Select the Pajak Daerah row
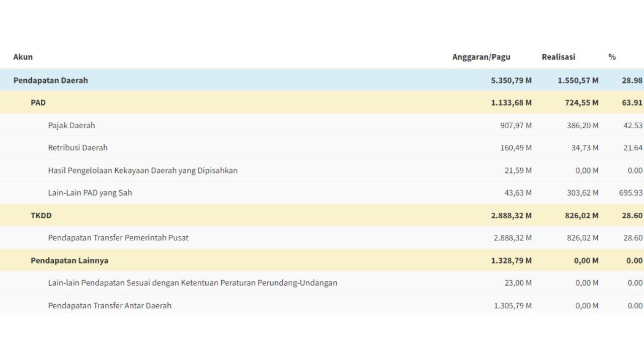This screenshot has width=644, height=362. [71, 125]
